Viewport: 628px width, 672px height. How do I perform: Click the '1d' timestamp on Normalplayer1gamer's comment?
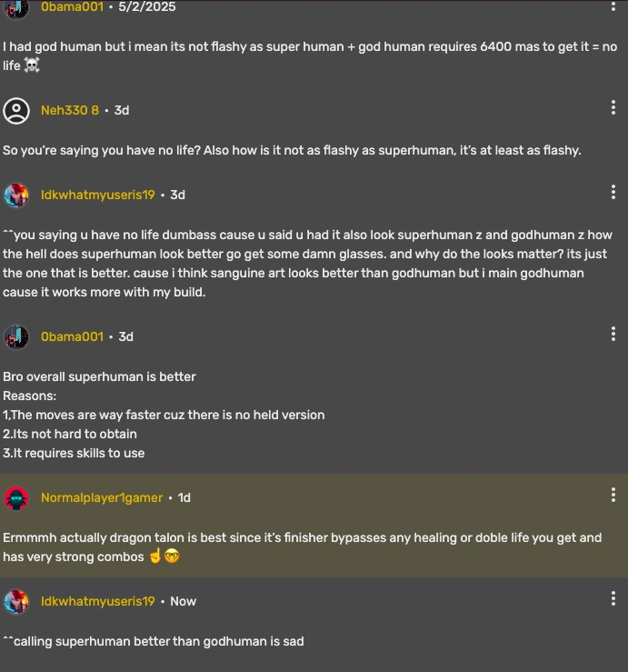coord(184,498)
